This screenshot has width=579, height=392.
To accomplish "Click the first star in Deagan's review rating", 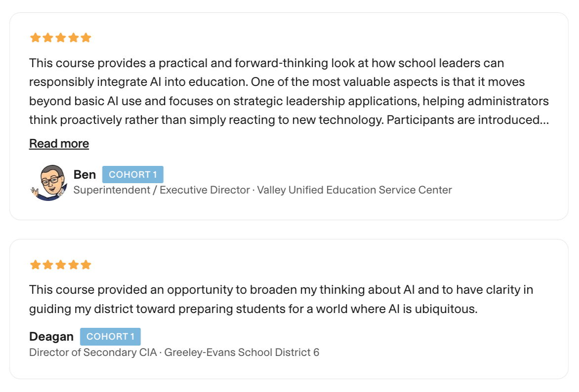I will click(35, 265).
